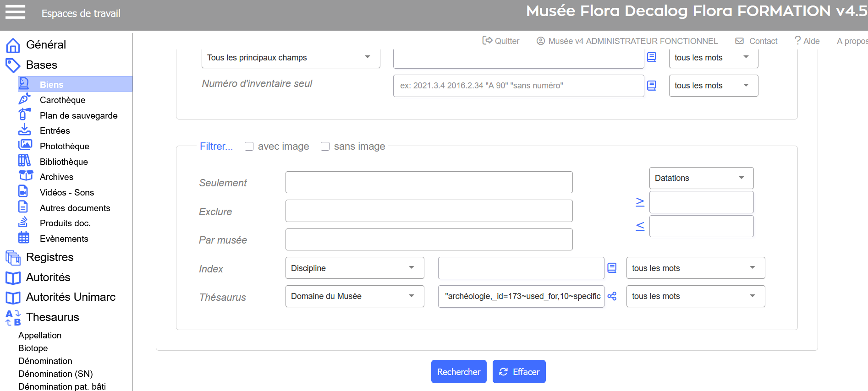Click the Plan de sauvegarde extinguisher icon

click(x=24, y=114)
